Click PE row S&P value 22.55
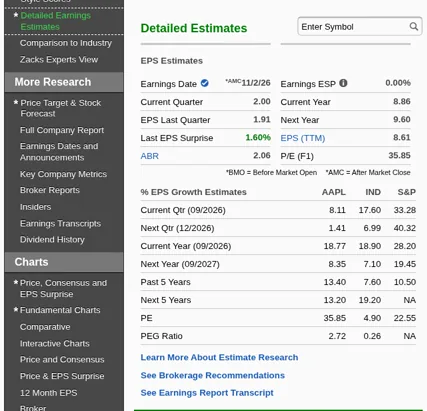Image resolution: width=427 pixels, height=411 pixels. point(405,318)
